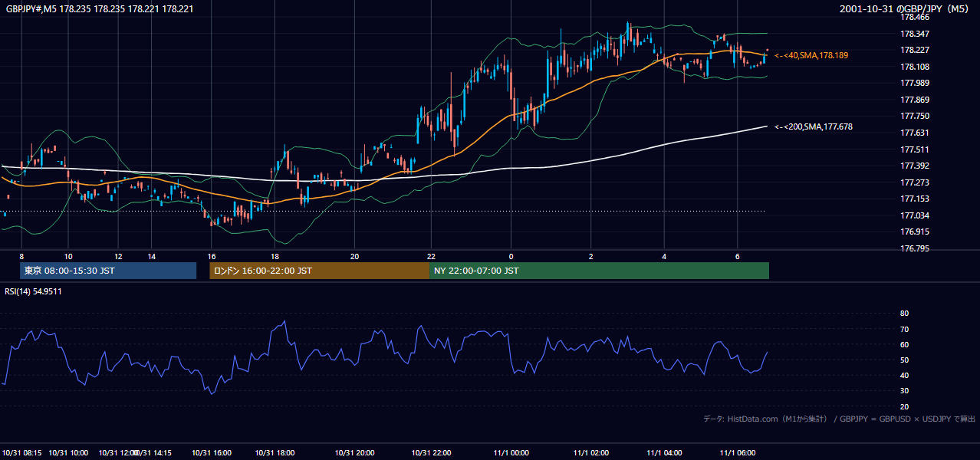Click price axis value 177.631
980x460 pixels.
click(915, 133)
